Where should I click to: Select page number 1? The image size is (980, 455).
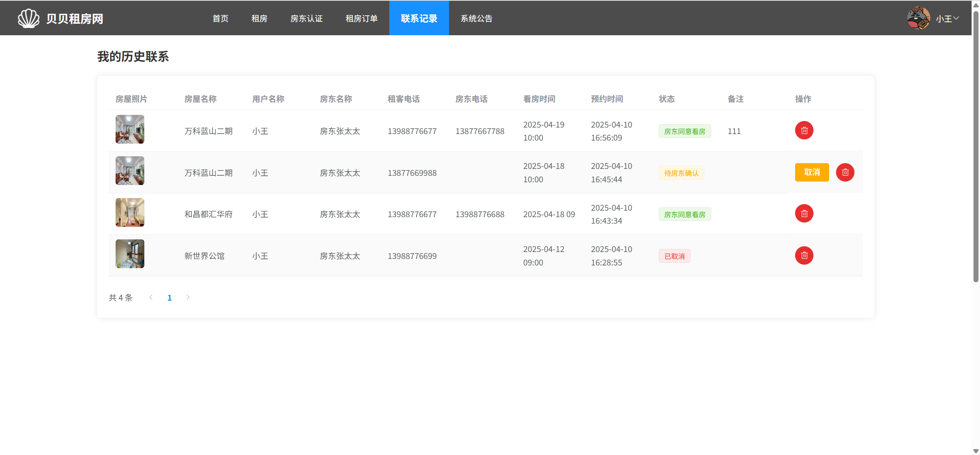point(170,298)
